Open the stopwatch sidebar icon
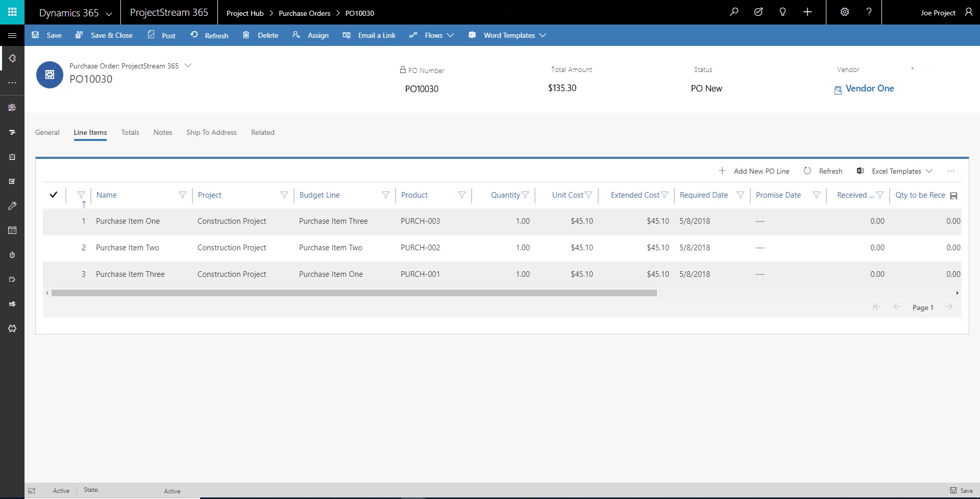980x499 pixels. coord(12,255)
